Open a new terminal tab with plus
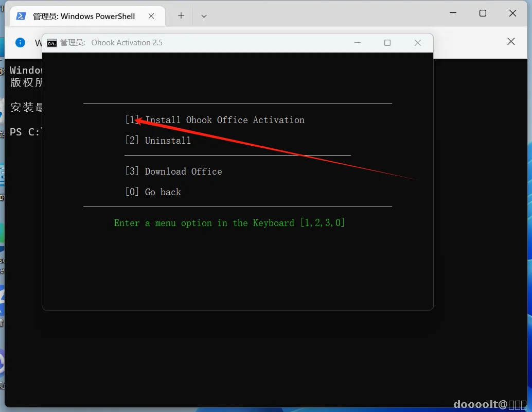Screen dimensions: 532x412 point(181,15)
